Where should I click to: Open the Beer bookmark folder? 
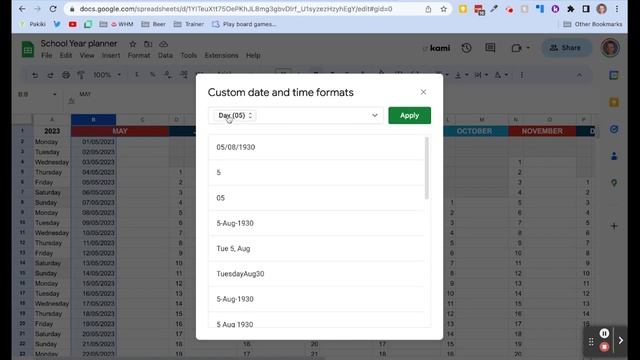(x=153, y=24)
